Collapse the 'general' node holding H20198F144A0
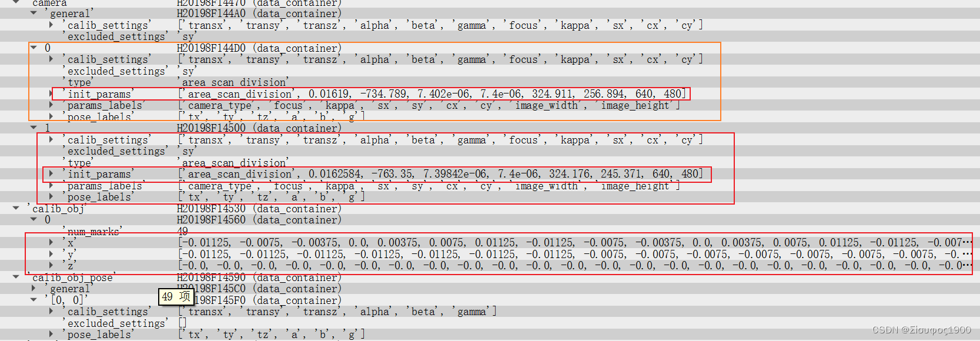980x341 pixels. (x=34, y=13)
